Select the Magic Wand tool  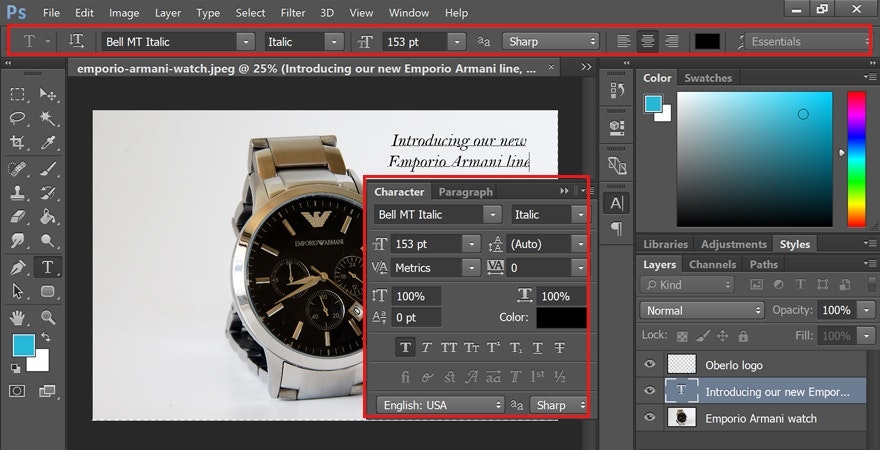(47, 118)
